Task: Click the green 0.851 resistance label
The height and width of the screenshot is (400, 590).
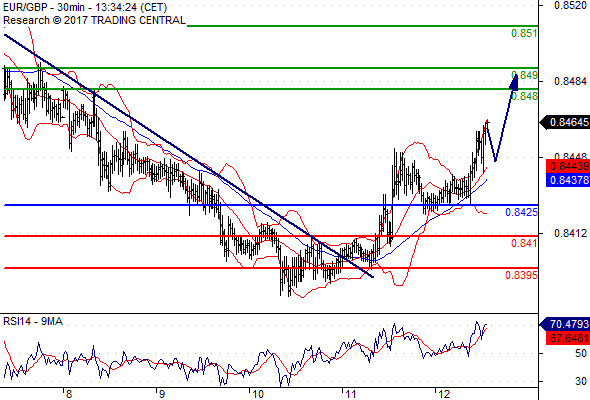Action: tap(524, 33)
